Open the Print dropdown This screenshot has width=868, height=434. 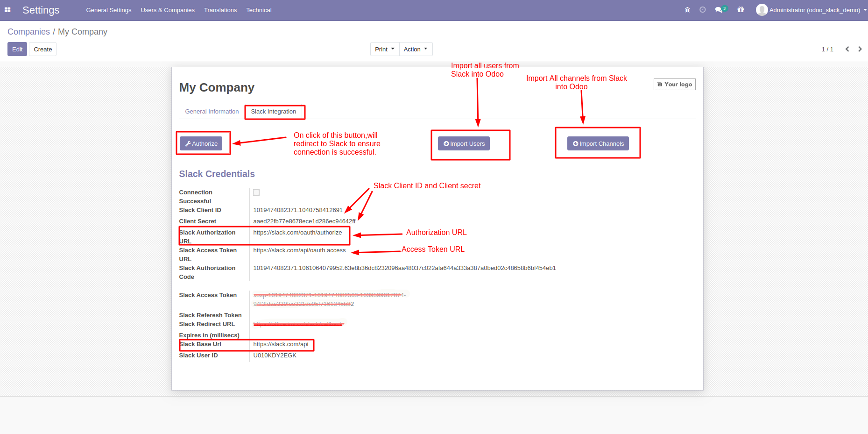tap(385, 49)
